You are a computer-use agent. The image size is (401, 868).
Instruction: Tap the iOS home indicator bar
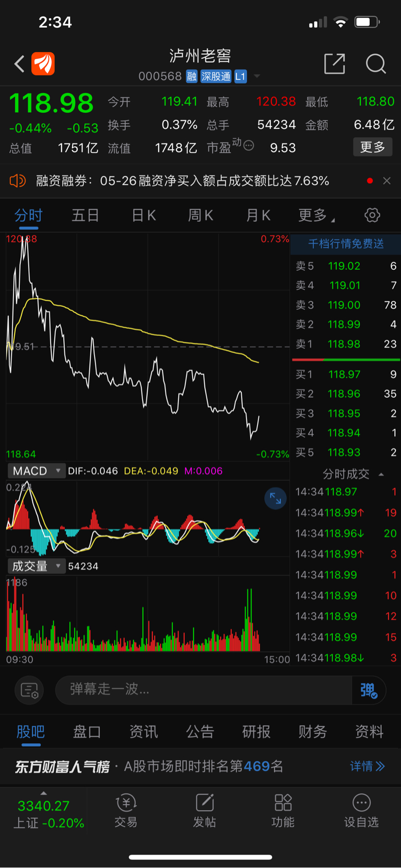pos(200,857)
